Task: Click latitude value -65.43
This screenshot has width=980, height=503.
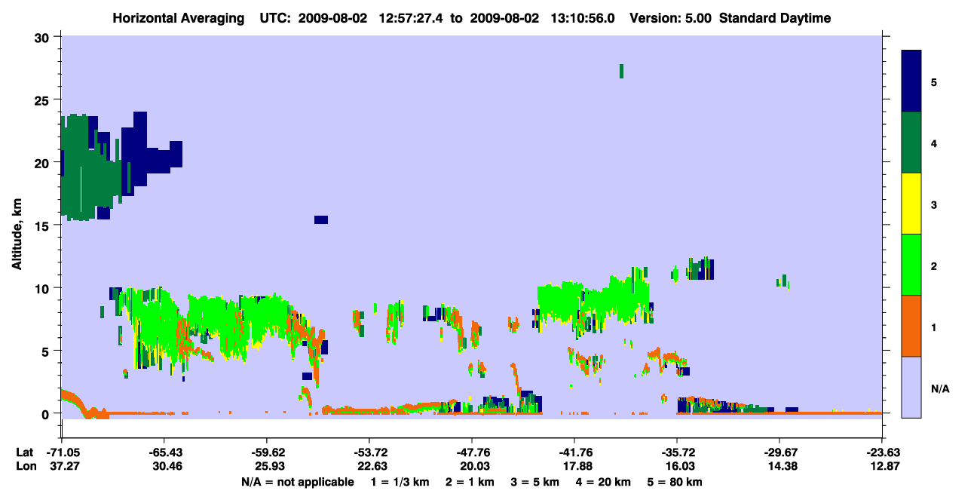Action: click(x=164, y=452)
